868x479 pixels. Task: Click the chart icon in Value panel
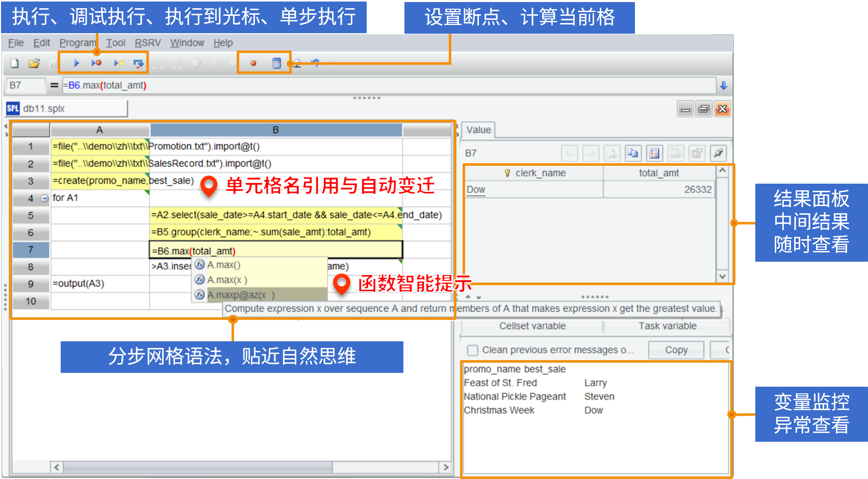coord(676,153)
